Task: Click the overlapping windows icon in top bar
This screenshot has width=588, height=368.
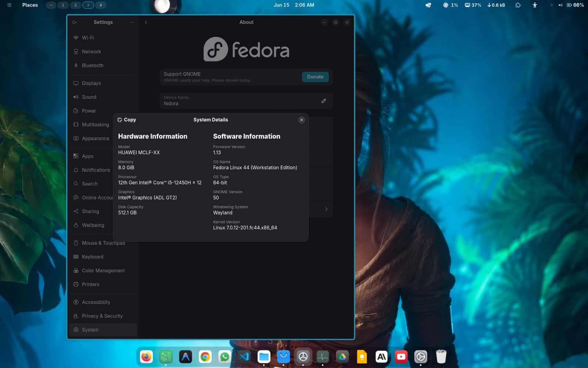Action: [428, 5]
